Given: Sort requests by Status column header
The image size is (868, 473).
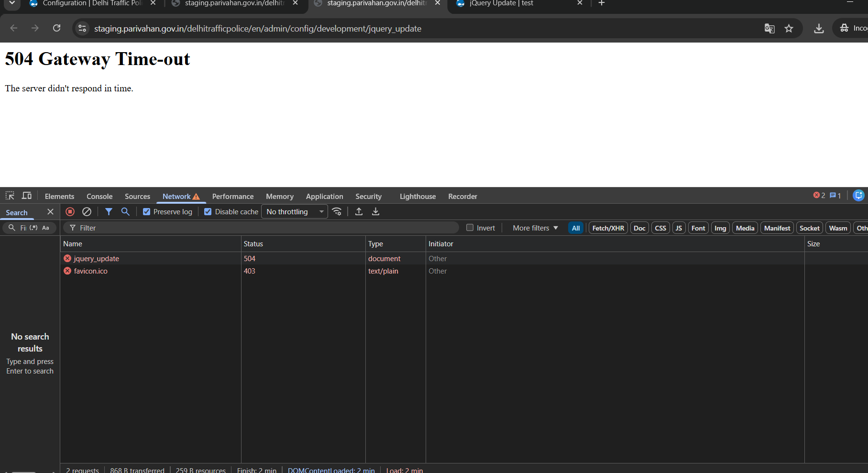Looking at the screenshot, I should (x=303, y=244).
